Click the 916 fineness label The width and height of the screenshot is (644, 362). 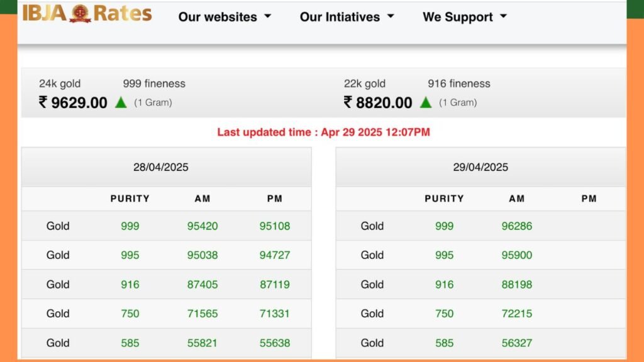pyautogui.click(x=458, y=84)
